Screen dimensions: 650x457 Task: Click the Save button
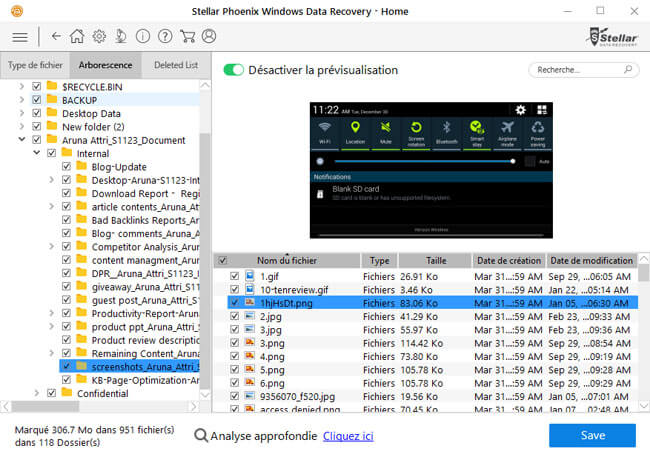[592, 436]
